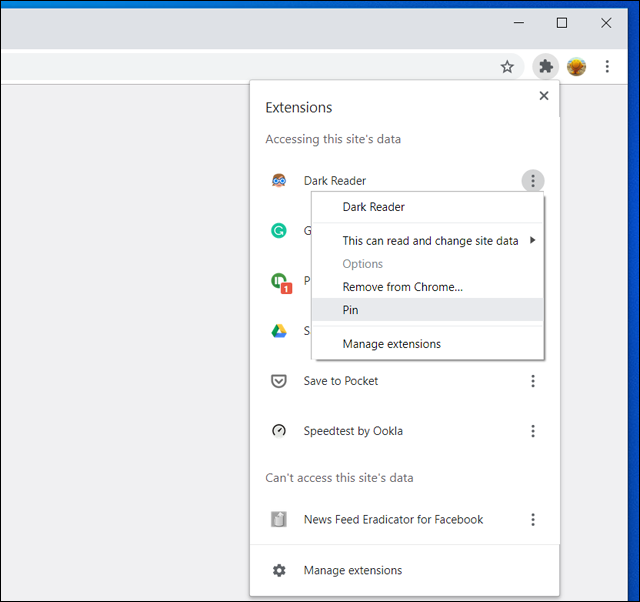Choose Manage extensions in the context menu
This screenshot has height=602, width=640.
point(427,344)
